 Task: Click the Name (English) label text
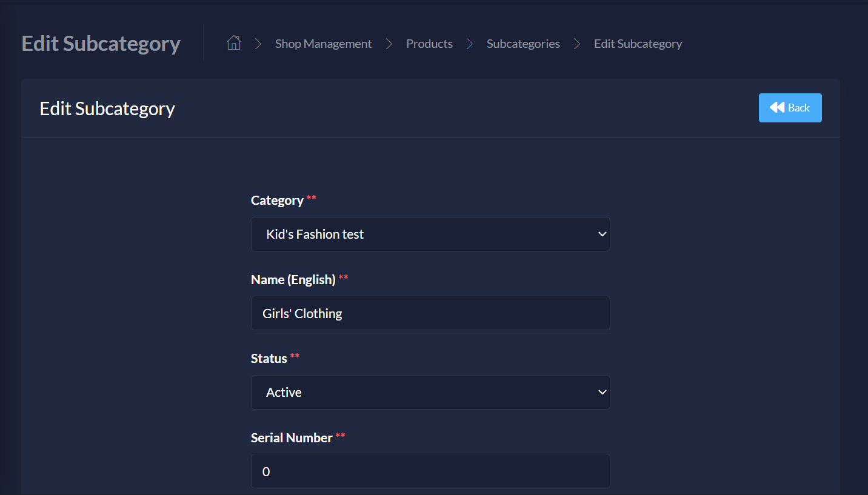tap(293, 279)
